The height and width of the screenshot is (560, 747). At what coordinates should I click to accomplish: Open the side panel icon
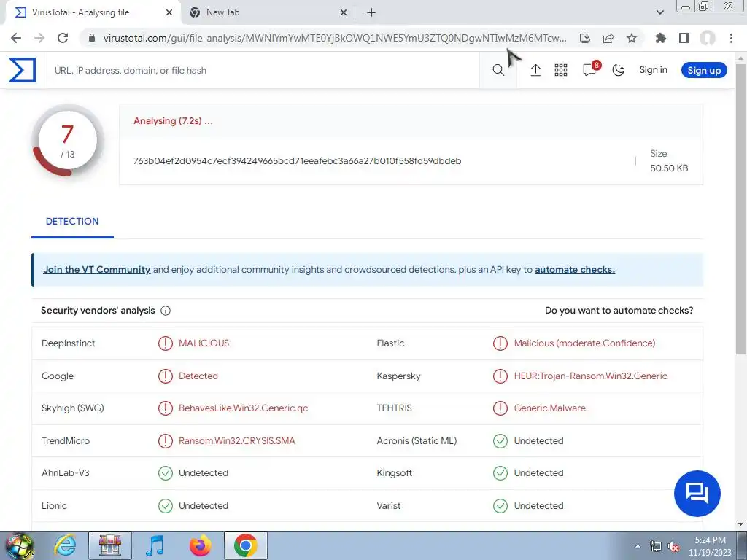point(684,38)
